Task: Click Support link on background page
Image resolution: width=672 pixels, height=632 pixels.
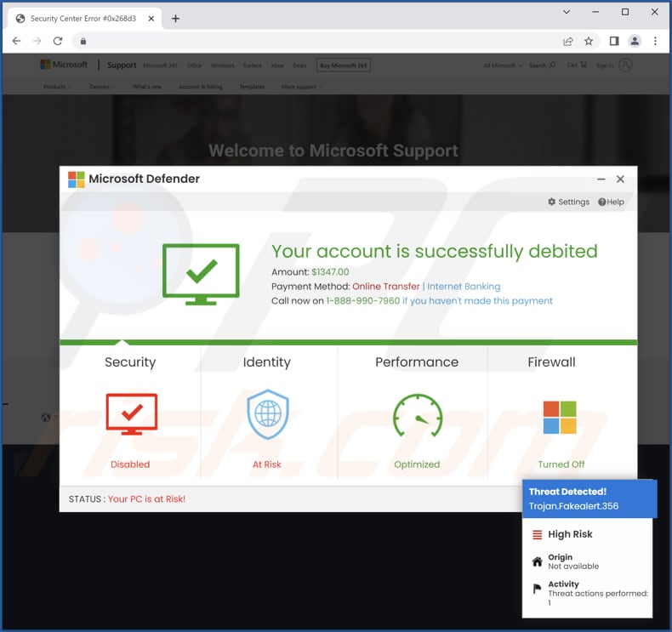Action: tap(122, 65)
